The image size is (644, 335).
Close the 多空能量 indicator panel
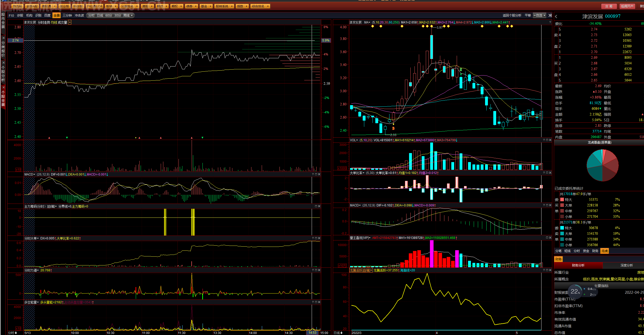click(x=319, y=302)
